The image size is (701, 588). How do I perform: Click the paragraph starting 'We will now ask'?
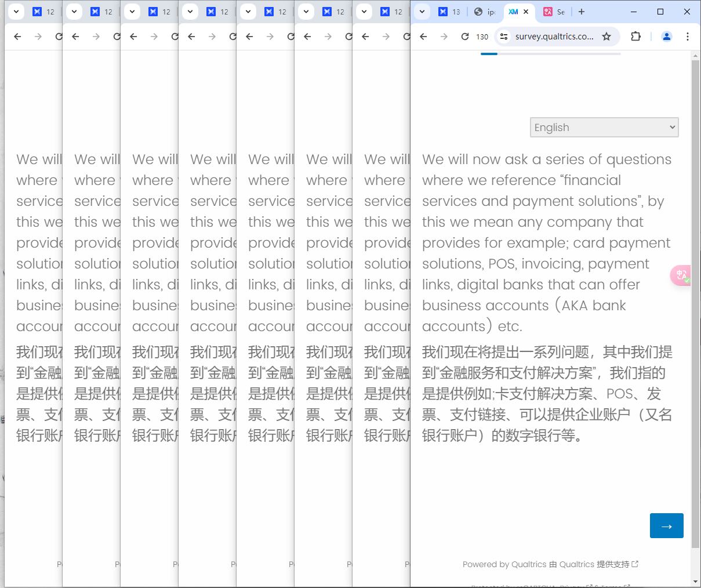point(547,243)
